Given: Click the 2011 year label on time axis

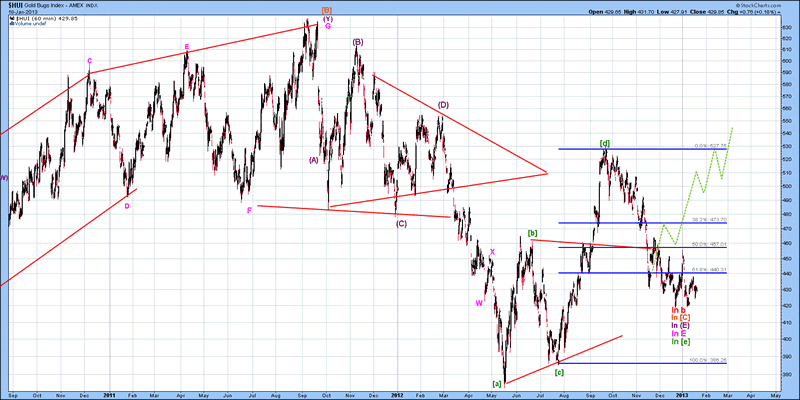Looking at the screenshot, I should (x=109, y=394).
